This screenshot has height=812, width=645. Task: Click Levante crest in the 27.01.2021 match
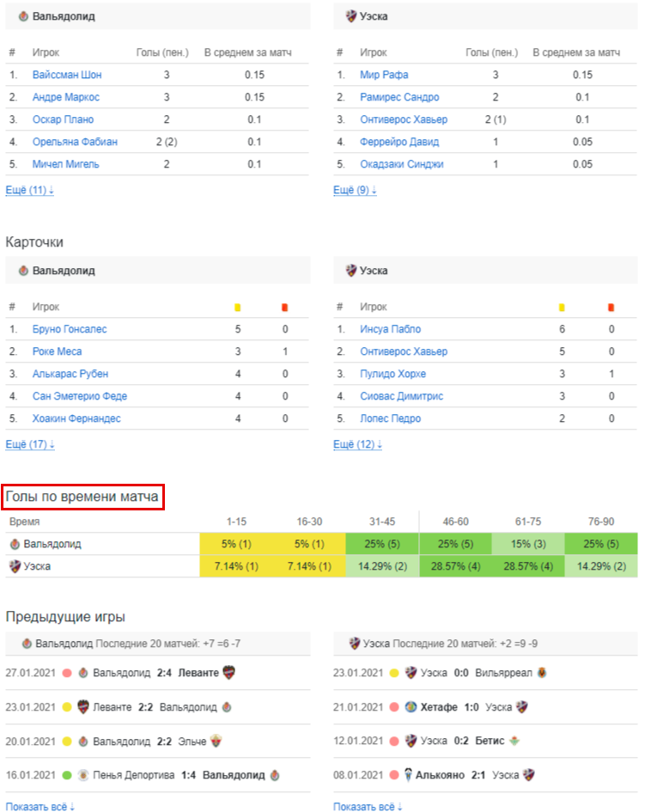click(x=228, y=673)
